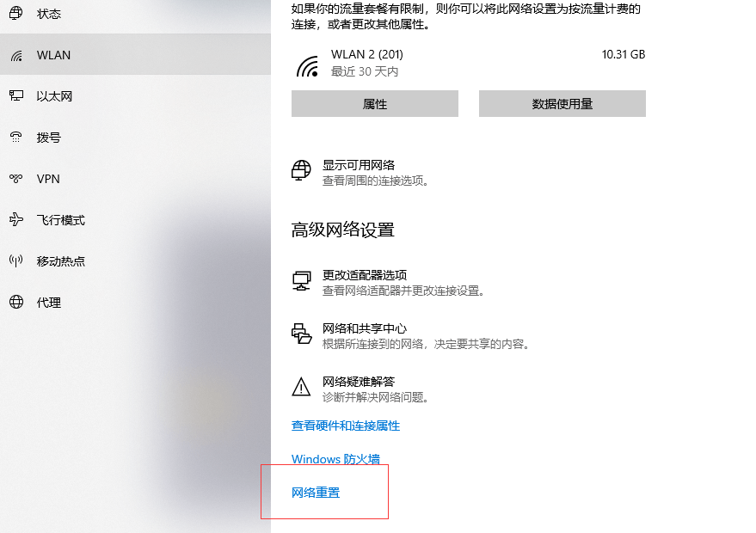Open the 网络重置 link

pos(316,493)
